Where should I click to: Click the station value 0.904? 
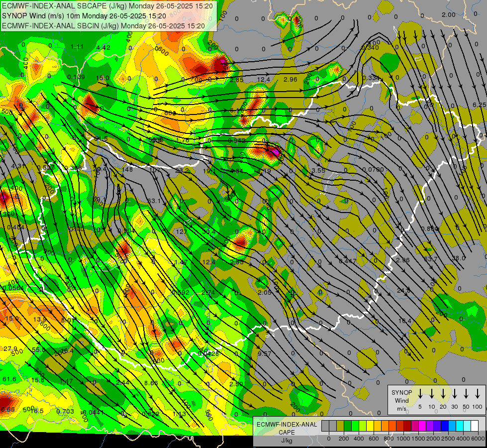126,230
